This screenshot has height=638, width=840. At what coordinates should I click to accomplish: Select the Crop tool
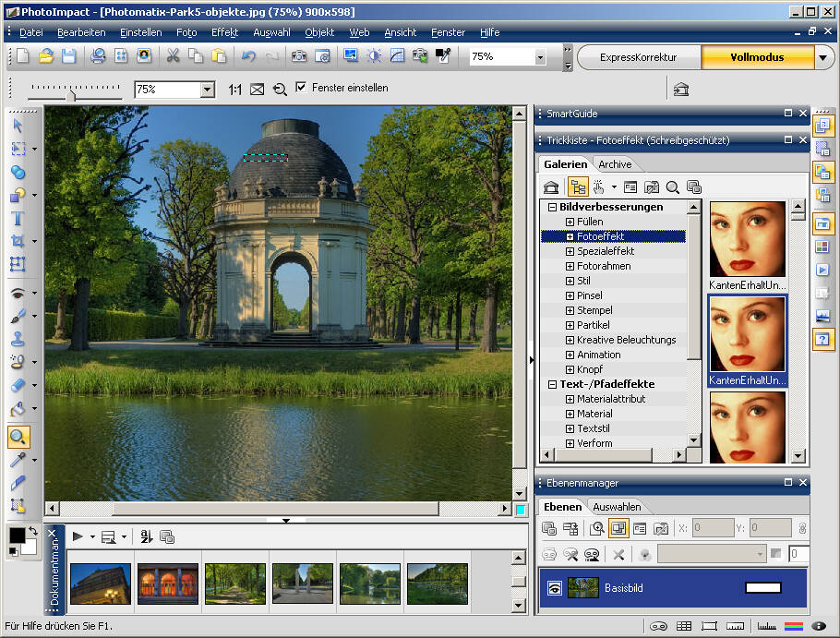click(18, 241)
